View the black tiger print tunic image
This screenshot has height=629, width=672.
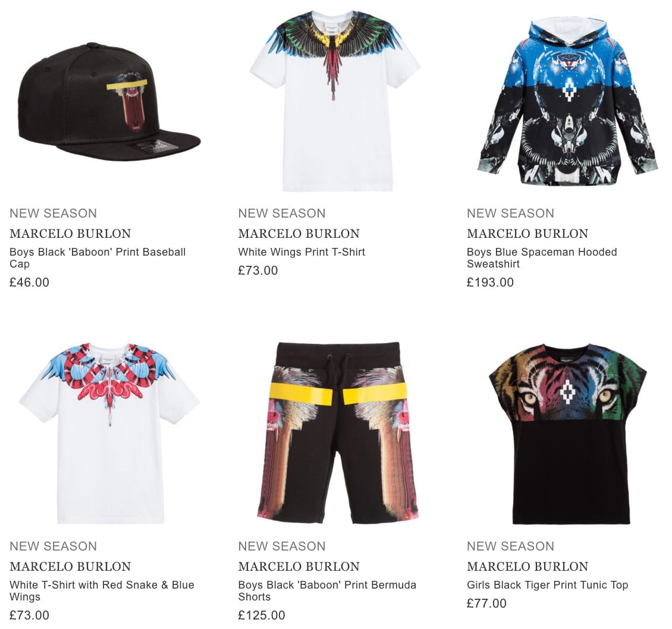tap(569, 433)
